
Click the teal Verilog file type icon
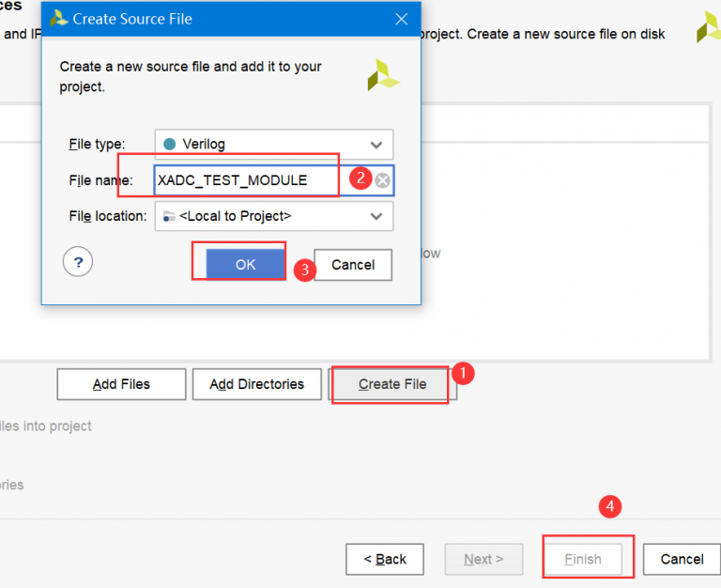(169, 145)
